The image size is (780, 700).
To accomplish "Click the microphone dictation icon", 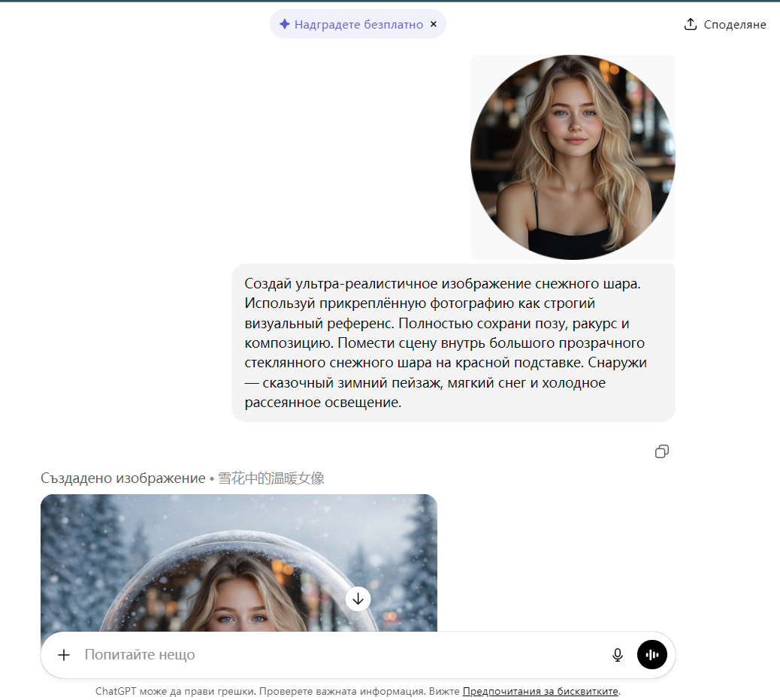I will coord(617,654).
